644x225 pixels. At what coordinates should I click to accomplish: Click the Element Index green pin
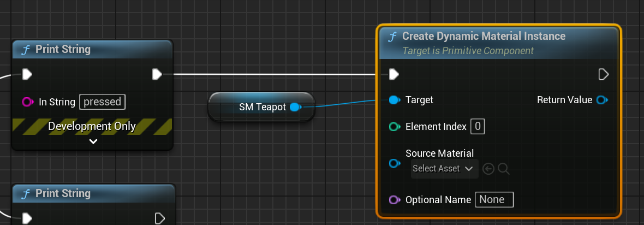394,127
